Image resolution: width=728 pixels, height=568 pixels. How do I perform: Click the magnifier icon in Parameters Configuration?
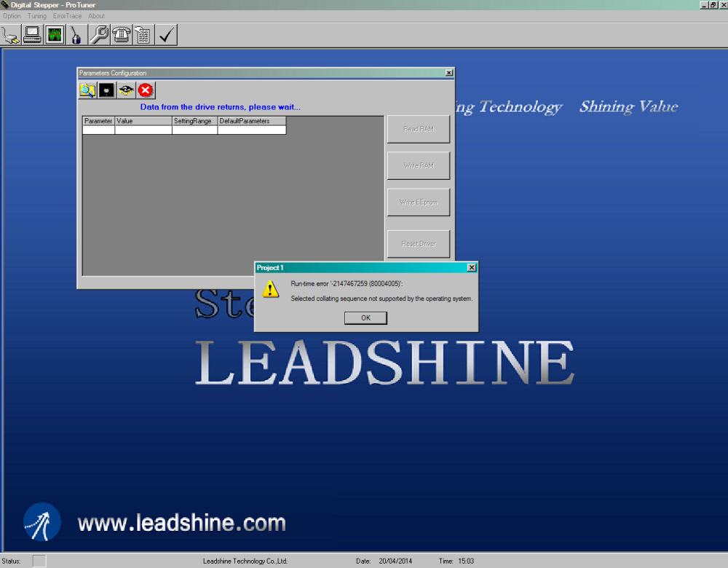click(87, 90)
